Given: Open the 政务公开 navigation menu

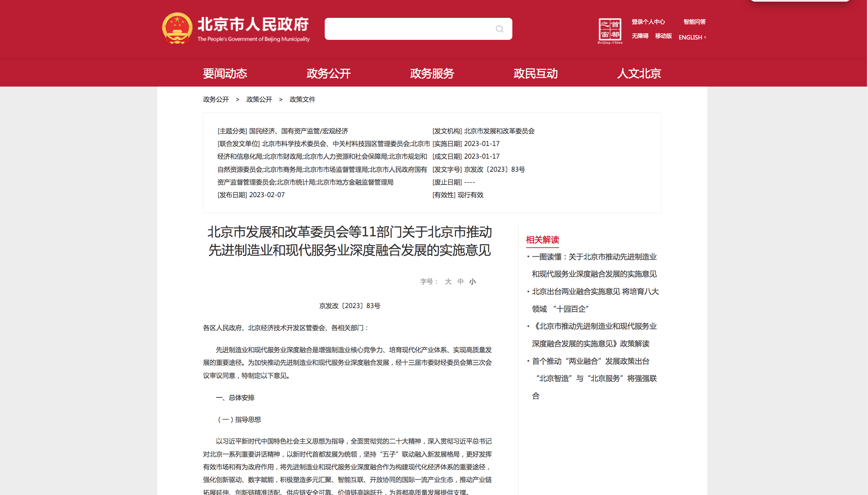Looking at the screenshot, I should (329, 74).
